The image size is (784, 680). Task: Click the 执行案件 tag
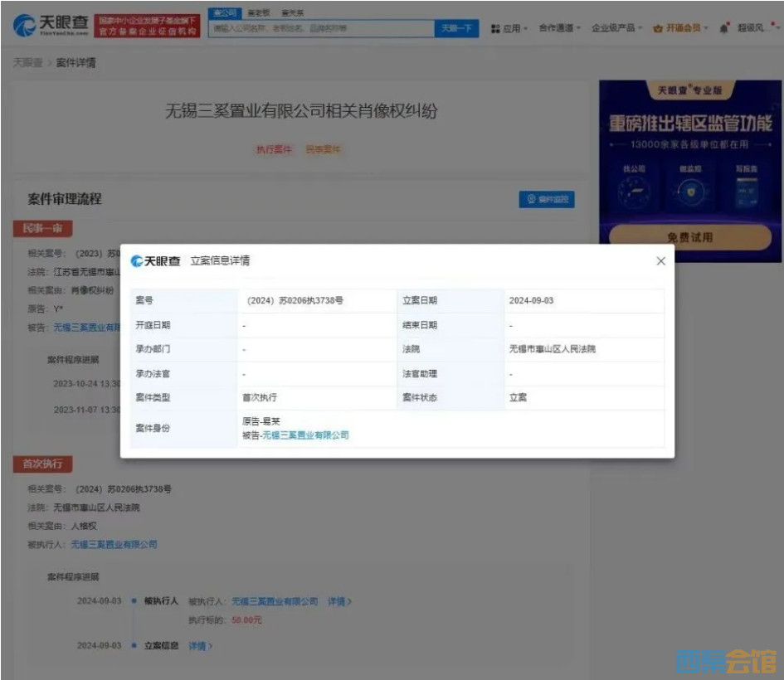point(274,149)
